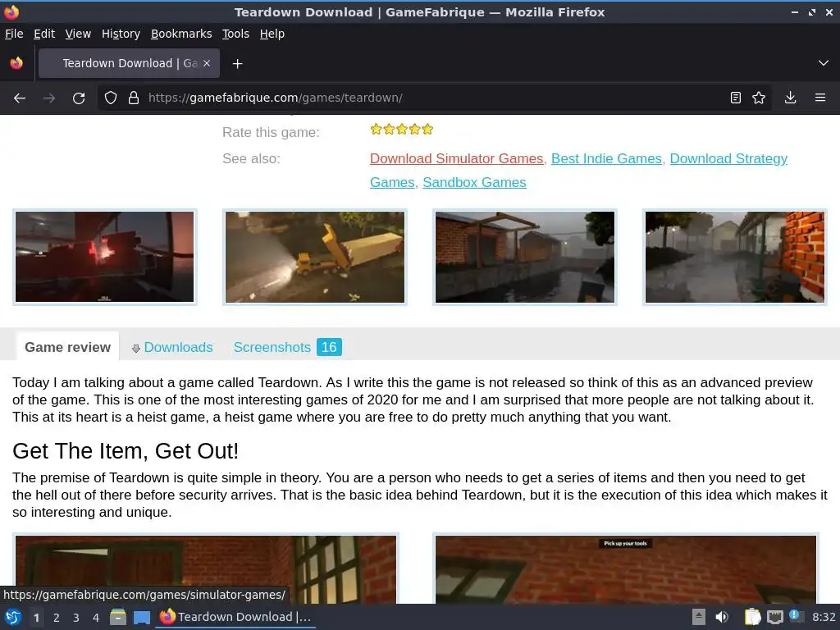
Task: Open the rainy brick wall screenshot thumbnail
Action: coord(735,257)
